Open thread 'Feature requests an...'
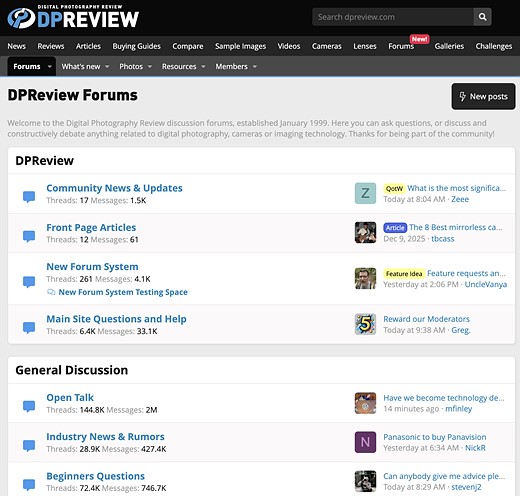Screen dimensions: 520x496 (x=466, y=273)
